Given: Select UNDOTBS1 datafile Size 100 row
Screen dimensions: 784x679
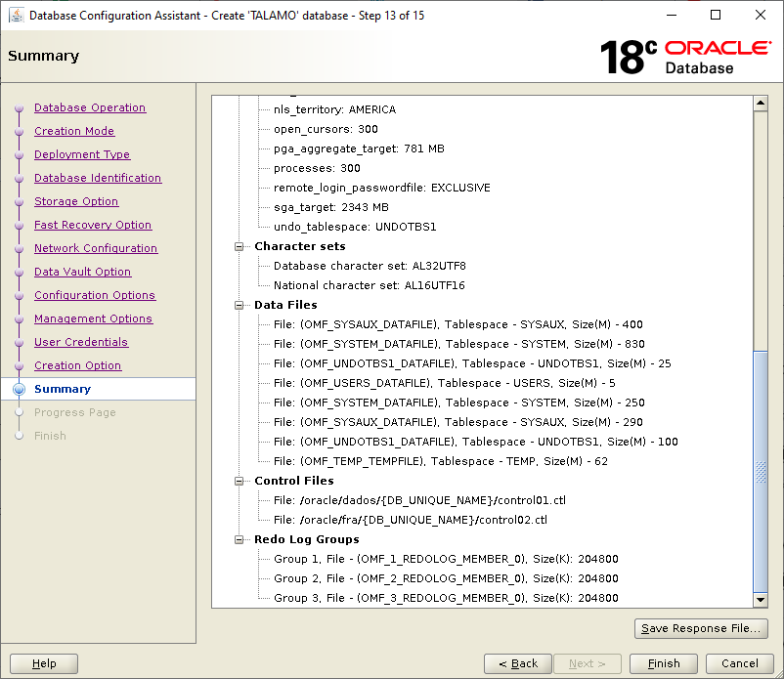Looking at the screenshot, I should coord(476,442).
